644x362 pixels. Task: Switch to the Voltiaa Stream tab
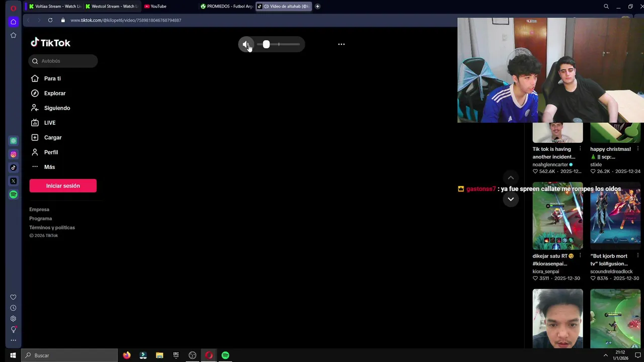point(54,7)
